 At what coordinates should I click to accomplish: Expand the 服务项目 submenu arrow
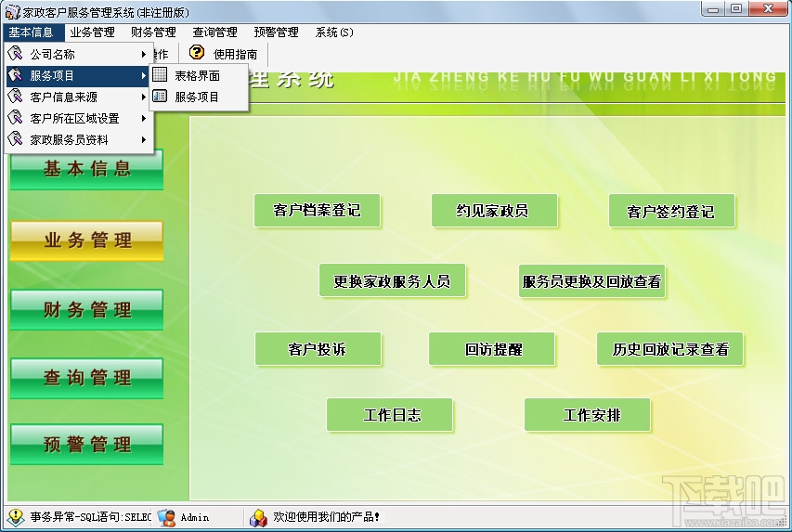point(144,75)
